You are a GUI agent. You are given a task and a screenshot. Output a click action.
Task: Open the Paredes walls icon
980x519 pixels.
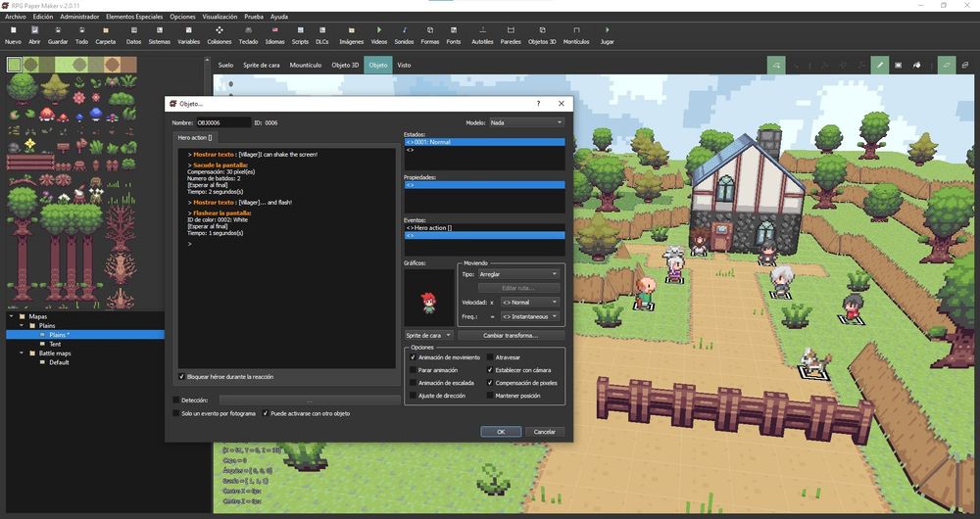(511, 29)
